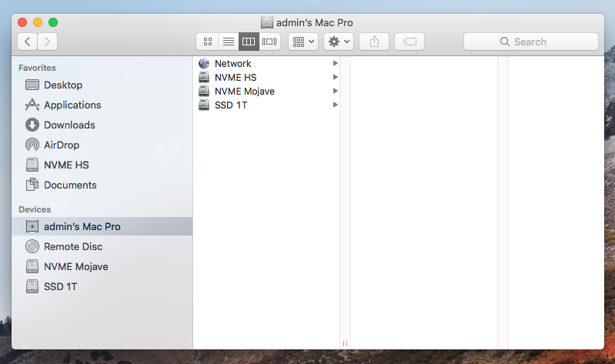Switch to Cover Flow view
The height and width of the screenshot is (364, 615).
pos(269,42)
